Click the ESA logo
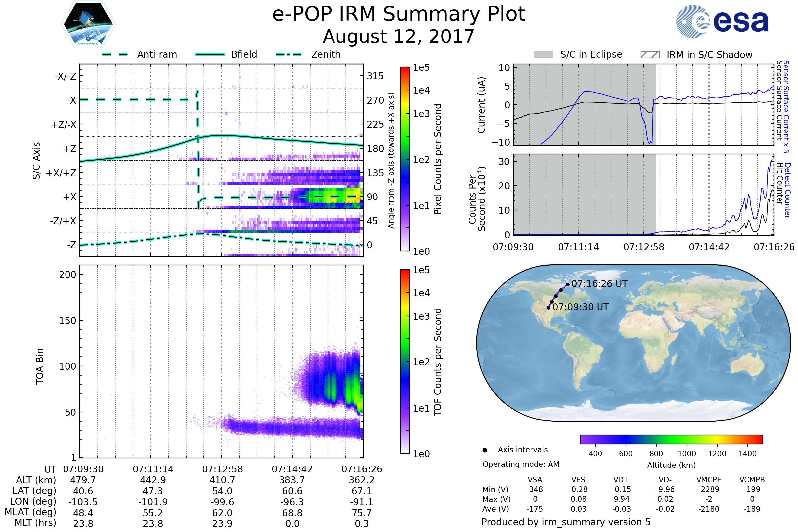 pos(722,21)
